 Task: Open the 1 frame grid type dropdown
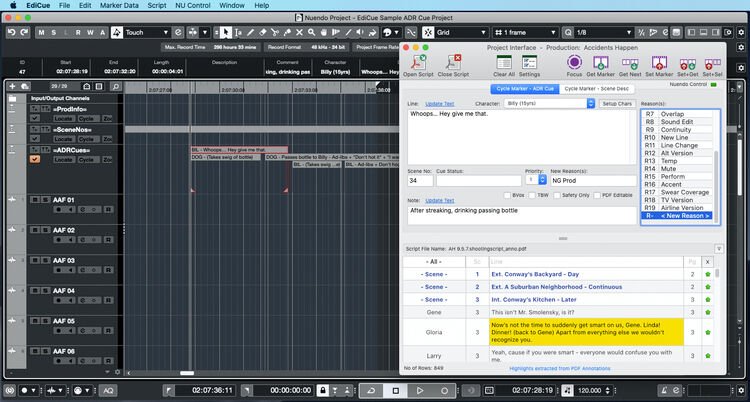point(553,33)
